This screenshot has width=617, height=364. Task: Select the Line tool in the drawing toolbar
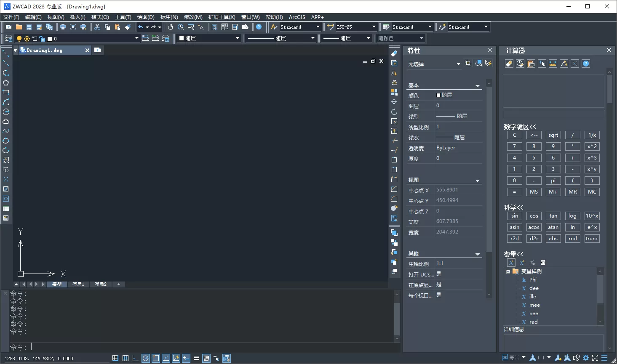click(6, 53)
